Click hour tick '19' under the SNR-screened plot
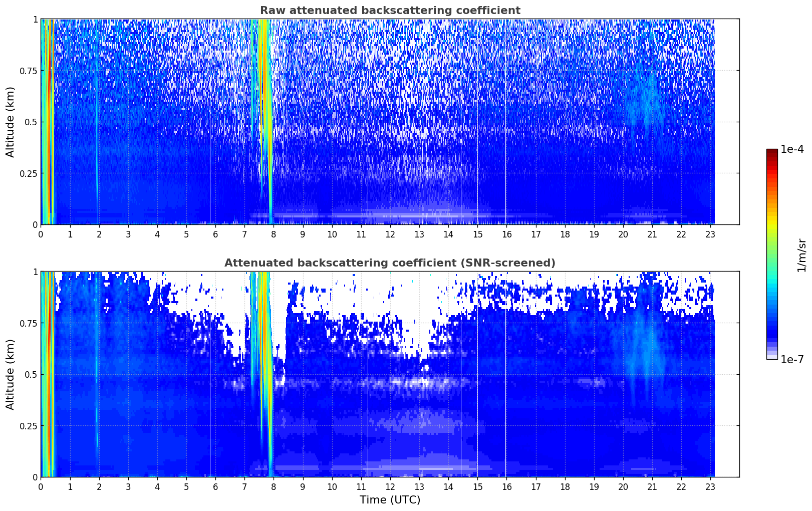The height and width of the screenshot is (511, 812). point(594,486)
